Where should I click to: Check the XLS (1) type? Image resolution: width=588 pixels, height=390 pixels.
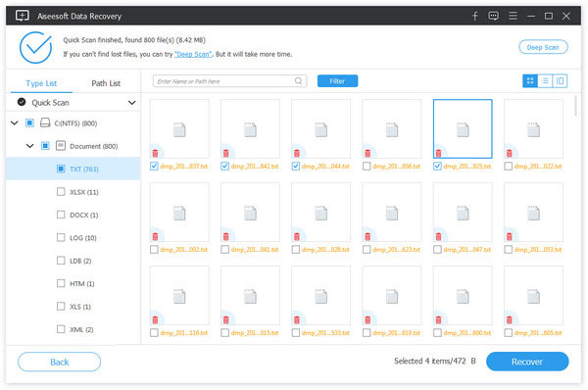pos(61,306)
